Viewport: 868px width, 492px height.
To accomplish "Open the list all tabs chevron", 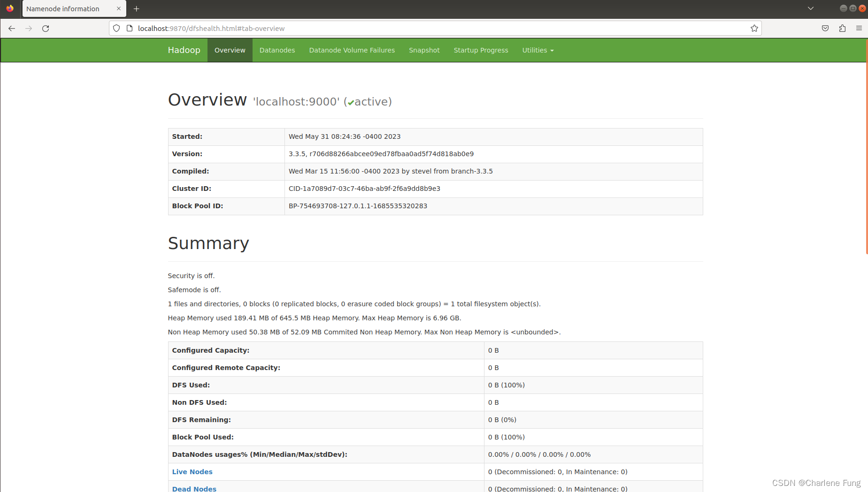I will click(811, 8).
